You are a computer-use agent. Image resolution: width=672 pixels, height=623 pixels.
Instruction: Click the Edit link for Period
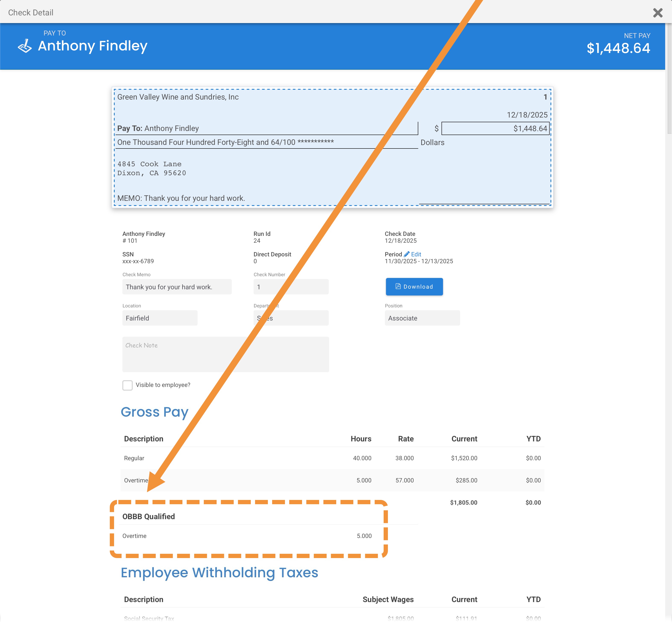pyautogui.click(x=416, y=254)
